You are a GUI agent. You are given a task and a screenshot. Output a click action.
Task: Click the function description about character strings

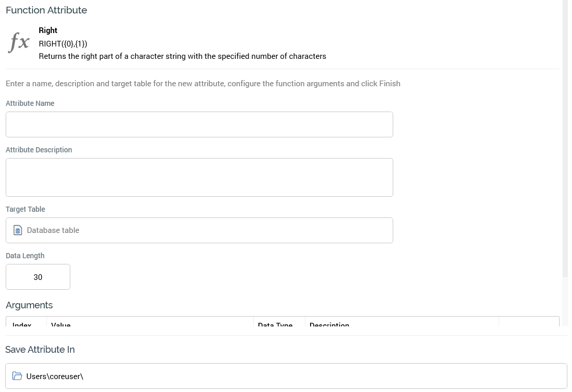pos(182,56)
